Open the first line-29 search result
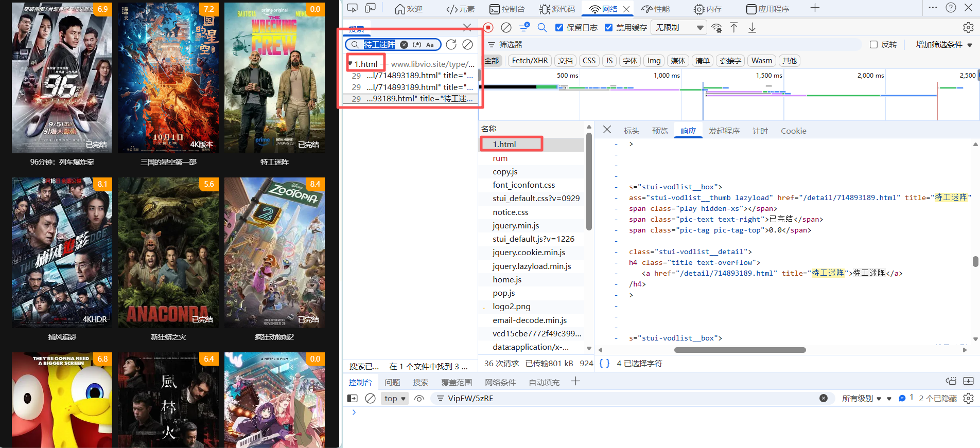 click(411, 76)
